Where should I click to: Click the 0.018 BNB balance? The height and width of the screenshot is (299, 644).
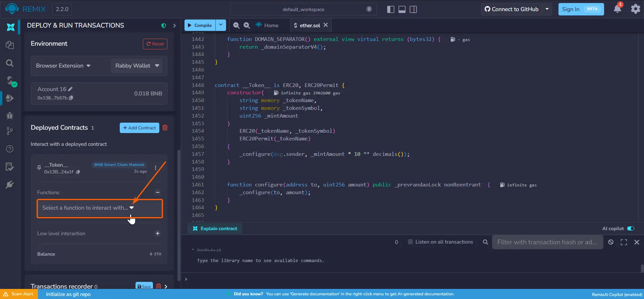click(x=148, y=93)
